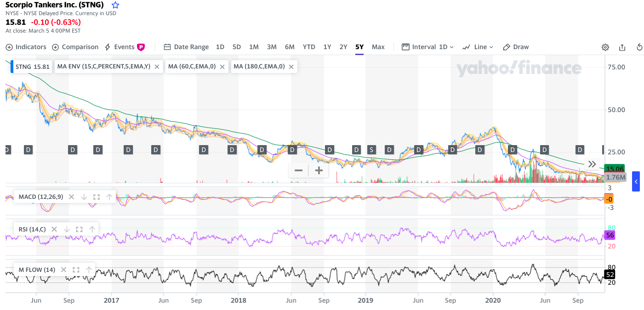644x310 pixels.
Task: Click the STNG 15.81 series label
Action: tap(32, 67)
